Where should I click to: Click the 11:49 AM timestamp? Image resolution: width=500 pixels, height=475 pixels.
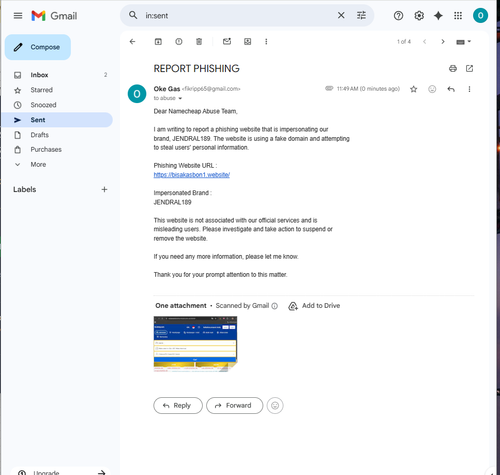[x=368, y=89]
